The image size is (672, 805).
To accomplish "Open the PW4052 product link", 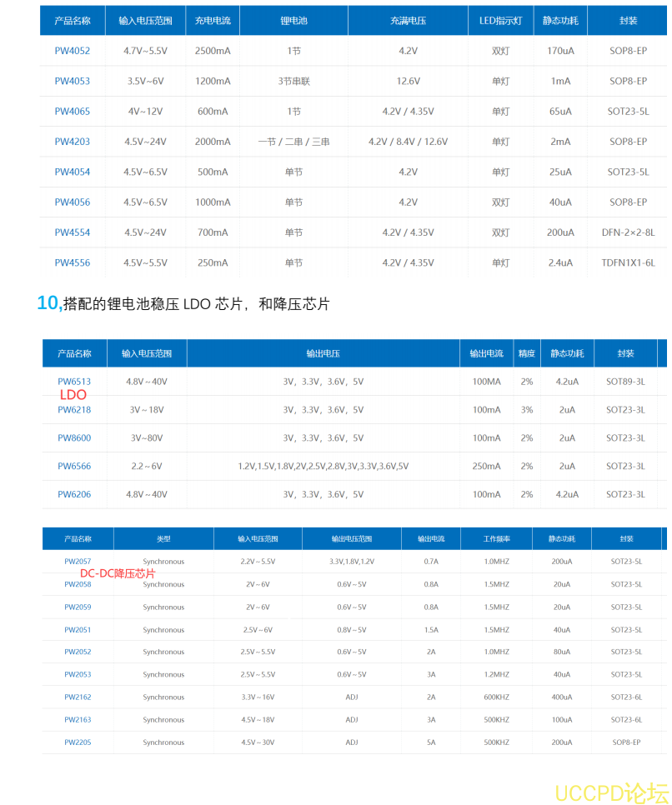I will 71,51.
